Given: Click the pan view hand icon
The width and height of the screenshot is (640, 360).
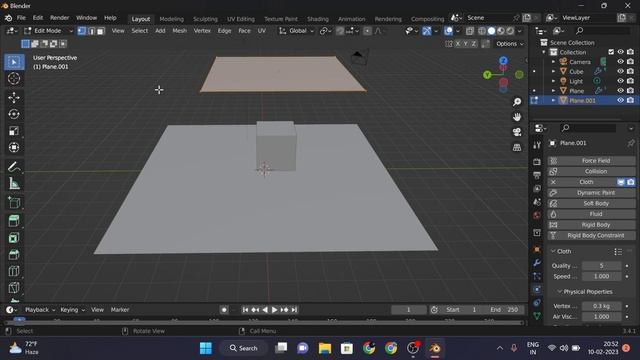Looking at the screenshot, I should (x=517, y=117).
